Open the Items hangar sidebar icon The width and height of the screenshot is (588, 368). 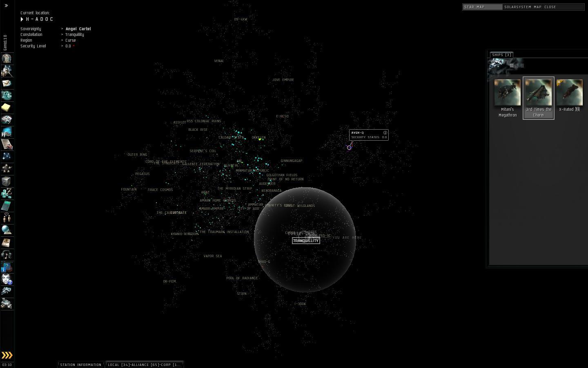pyautogui.click(x=7, y=303)
